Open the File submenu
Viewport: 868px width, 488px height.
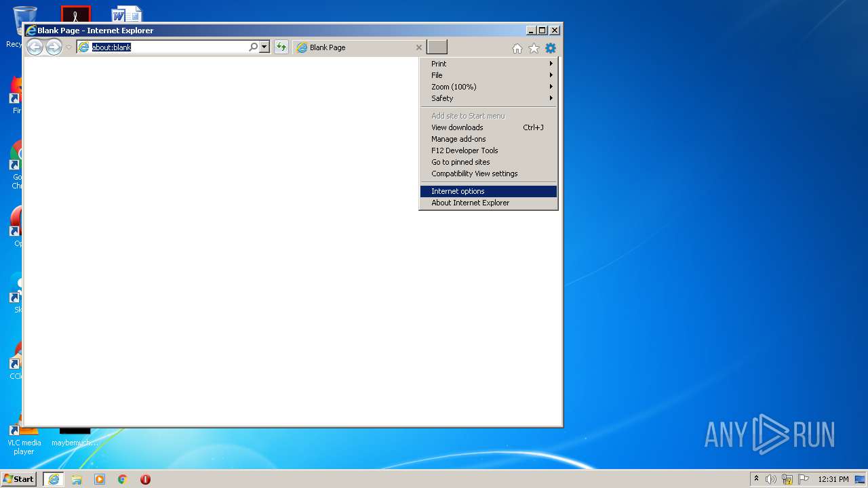[488, 75]
